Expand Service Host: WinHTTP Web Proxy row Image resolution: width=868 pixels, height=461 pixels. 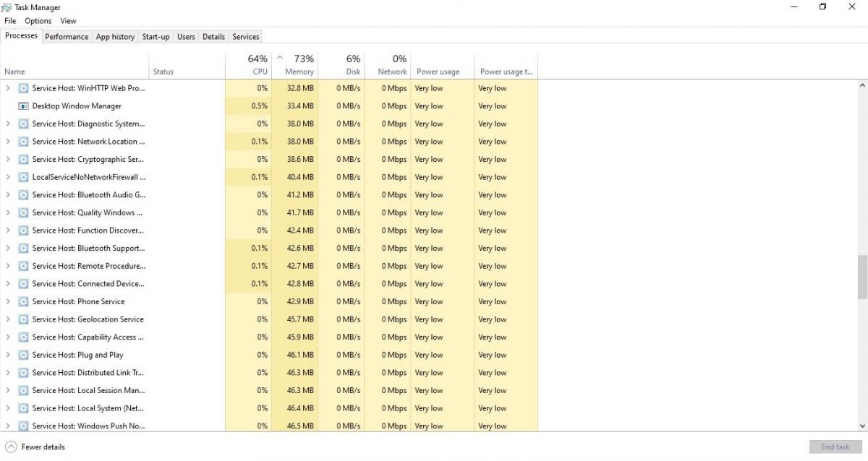(8, 88)
